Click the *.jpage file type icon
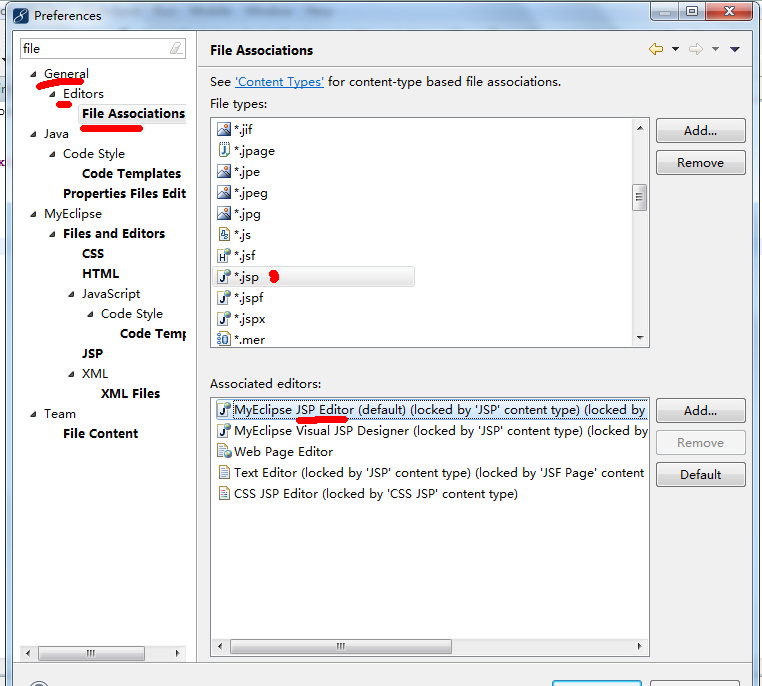 (224, 151)
